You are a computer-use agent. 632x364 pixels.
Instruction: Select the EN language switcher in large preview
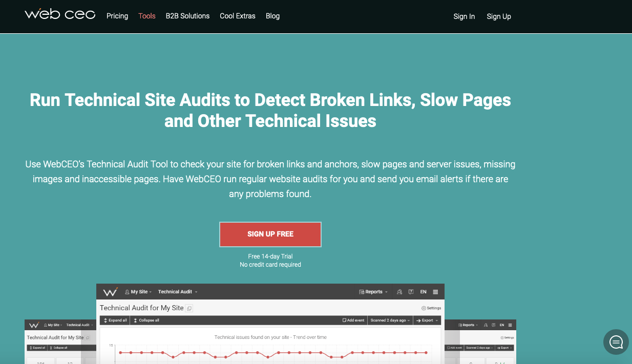(423, 292)
